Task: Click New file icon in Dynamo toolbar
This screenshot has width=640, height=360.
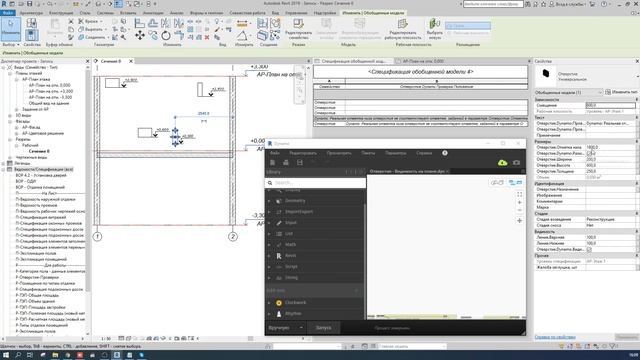Action: tap(272, 162)
